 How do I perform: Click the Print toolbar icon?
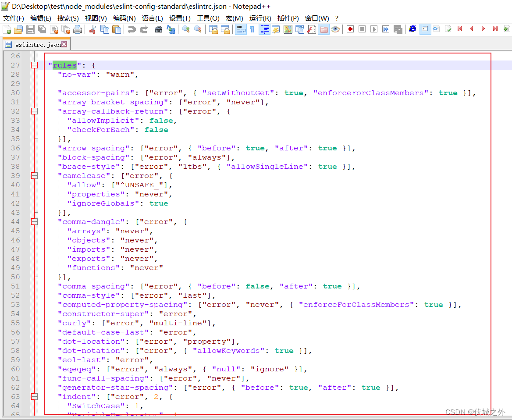pos(78,29)
